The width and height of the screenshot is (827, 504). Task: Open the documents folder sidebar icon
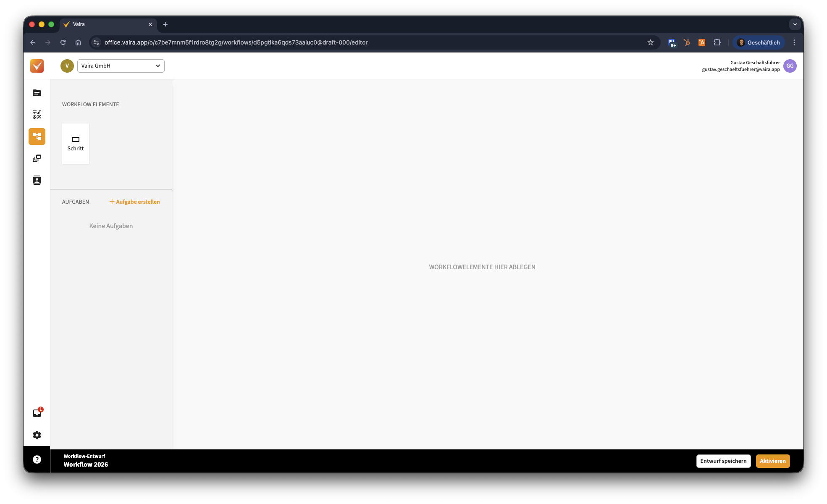(x=37, y=93)
